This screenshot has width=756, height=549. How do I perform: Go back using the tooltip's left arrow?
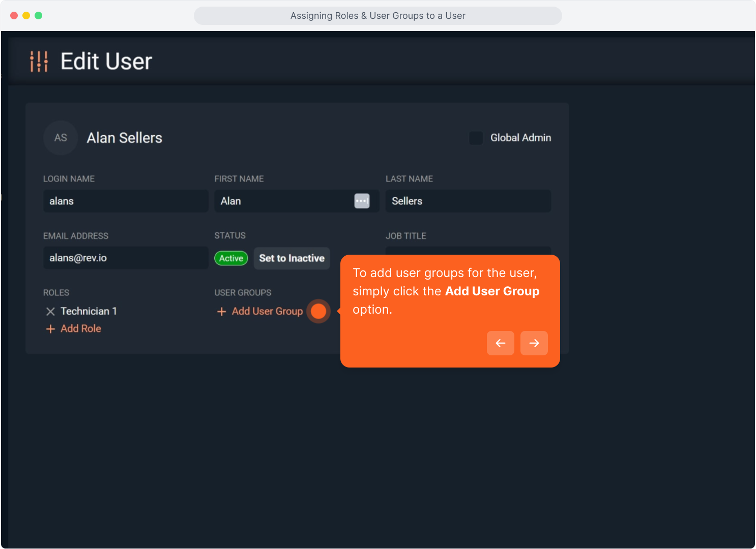500,343
